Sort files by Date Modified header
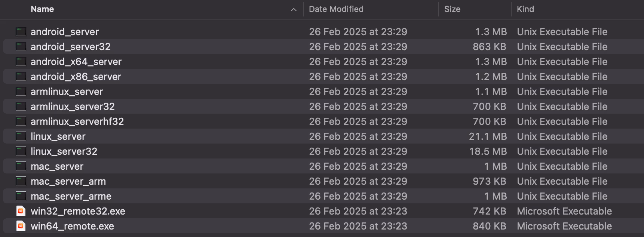This screenshot has width=644, height=237. 336,9
